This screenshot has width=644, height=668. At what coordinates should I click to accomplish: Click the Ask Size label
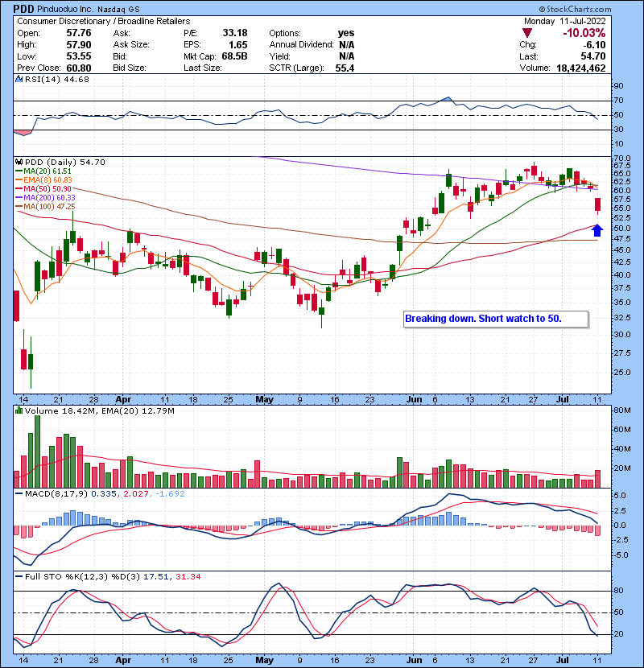click(x=131, y=45)
